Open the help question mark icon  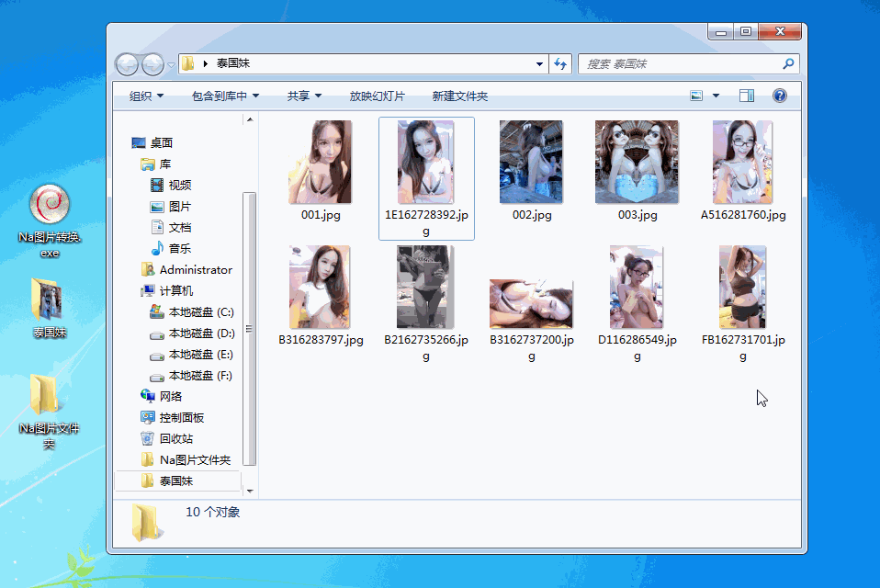(x=780, y=96)
